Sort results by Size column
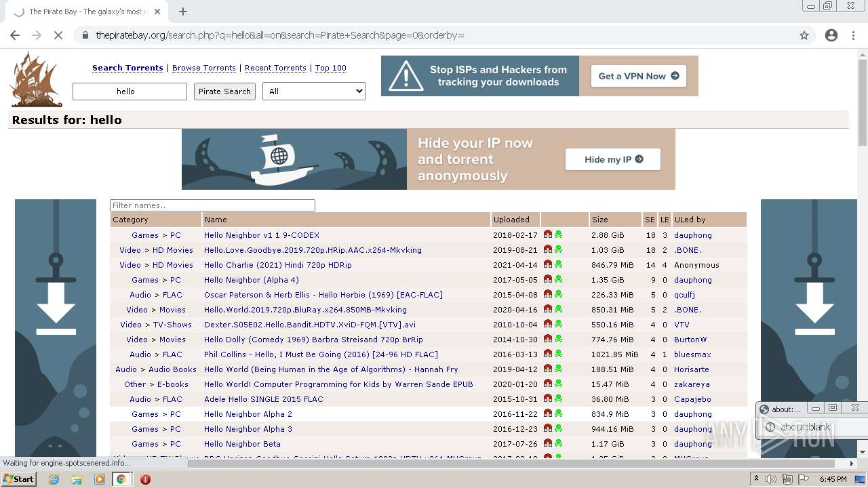Screen dimensions: 868x488 pyautogui.click(x=600, y=220)
